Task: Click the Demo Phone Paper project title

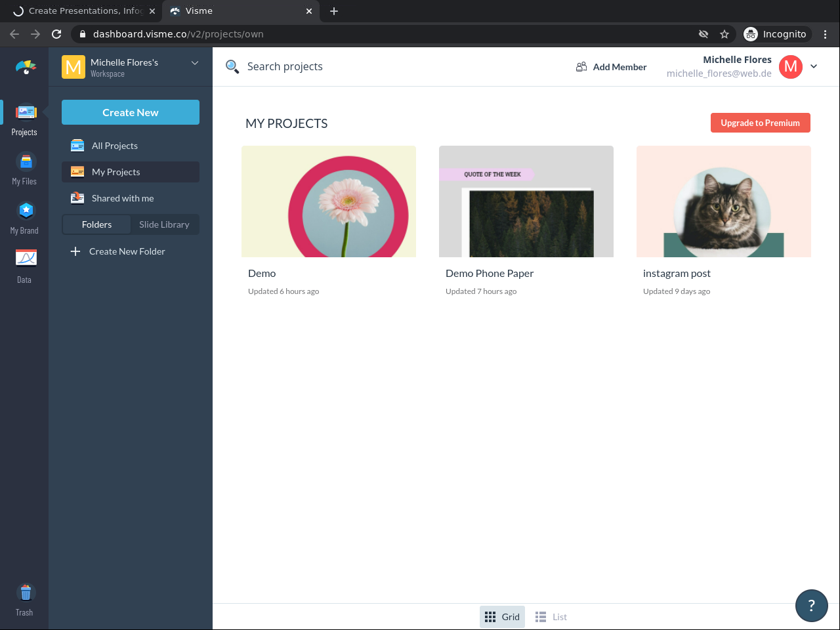Action: (x=490, y=274)
